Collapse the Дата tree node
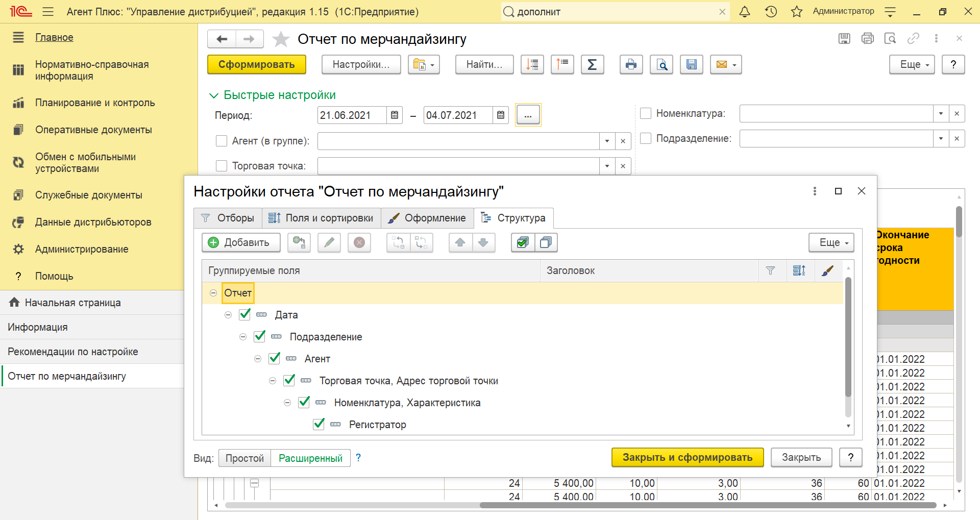This screenshot has width=980, height=520. click(228, 315)
